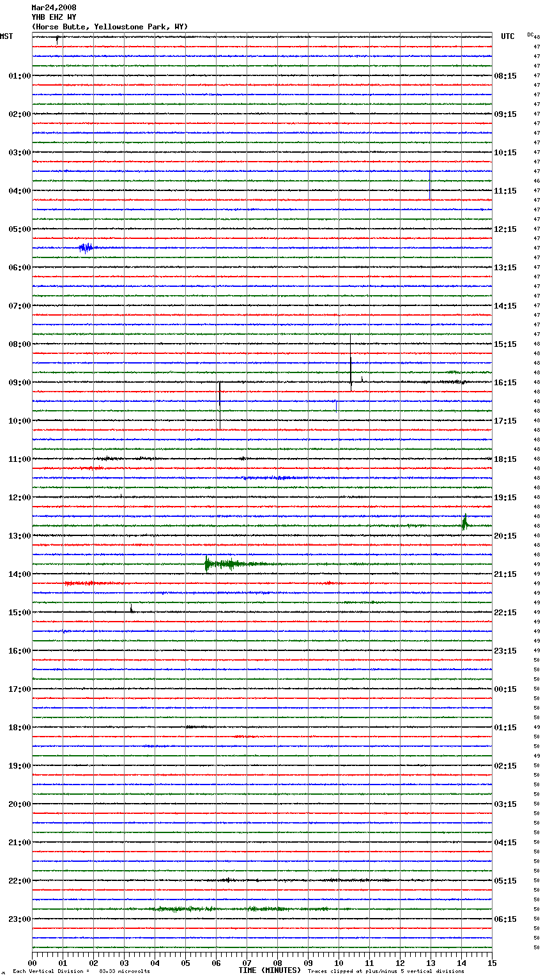Click the Horse Butte, Yellowstone Park location title
The width and height of the screenshot is (543, 980).
tap(110, 27)
